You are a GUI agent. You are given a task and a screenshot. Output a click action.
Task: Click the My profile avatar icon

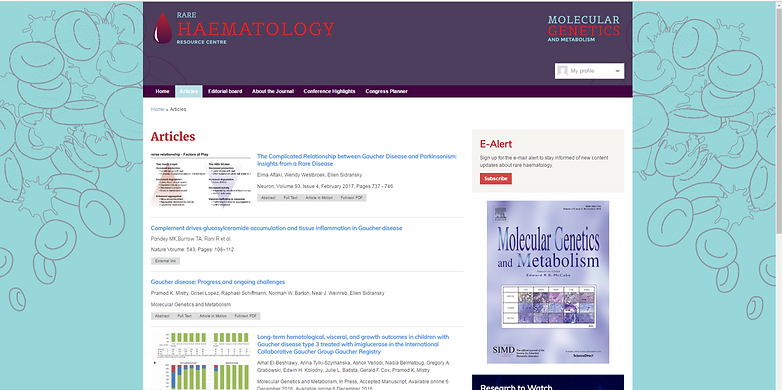pos(563,71)
